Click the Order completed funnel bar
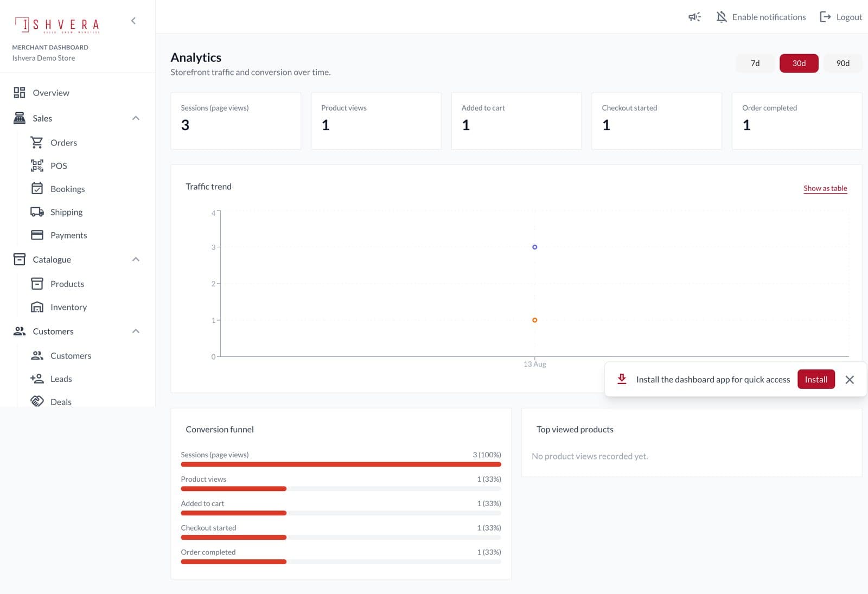The width and height of the screenshot is (868, 594). [341, 562]
